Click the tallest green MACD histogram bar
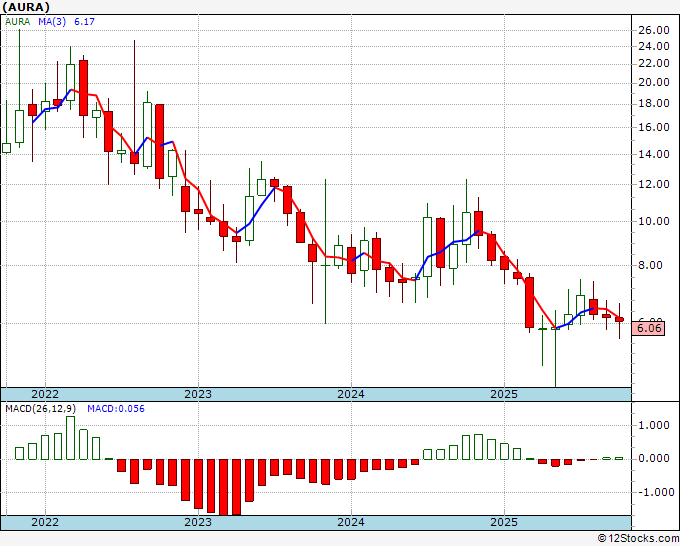 tap(70, 438)
